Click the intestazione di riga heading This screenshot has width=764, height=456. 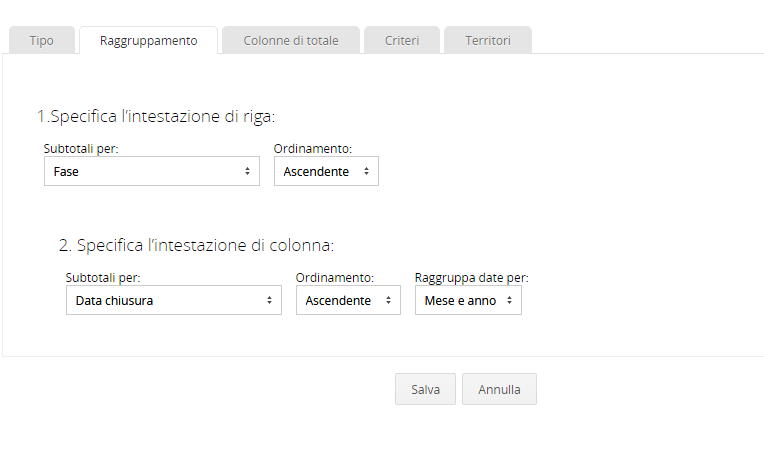156,116
